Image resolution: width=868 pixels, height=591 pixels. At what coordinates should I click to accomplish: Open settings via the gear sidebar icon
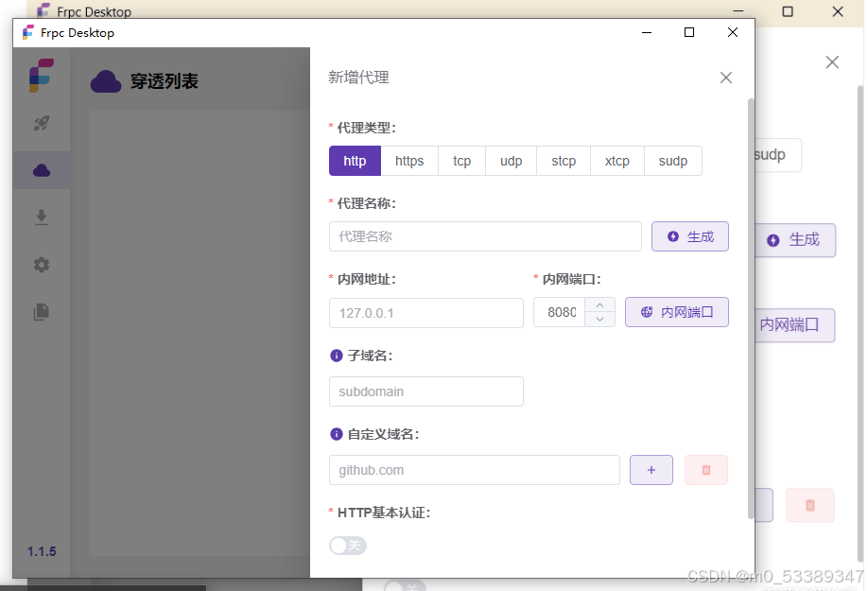tap(41, 265)
